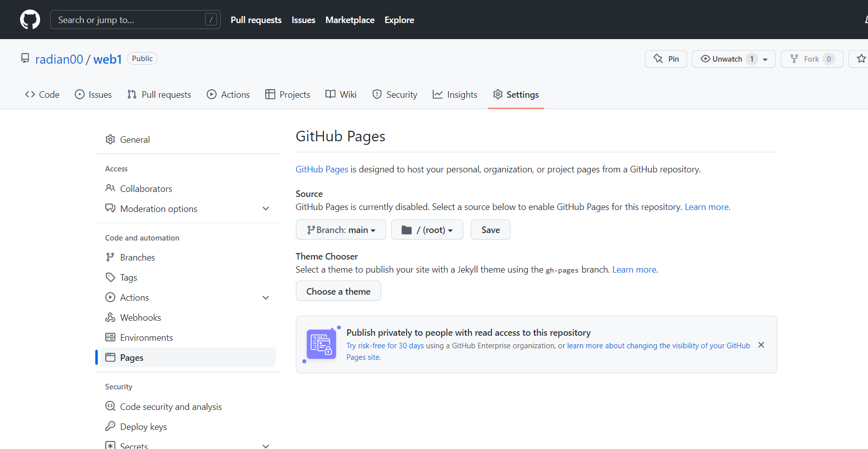Switch to the repository Pull requests tab
The width and height of the screenshot is (868, 449).
(x=159, y=94)
